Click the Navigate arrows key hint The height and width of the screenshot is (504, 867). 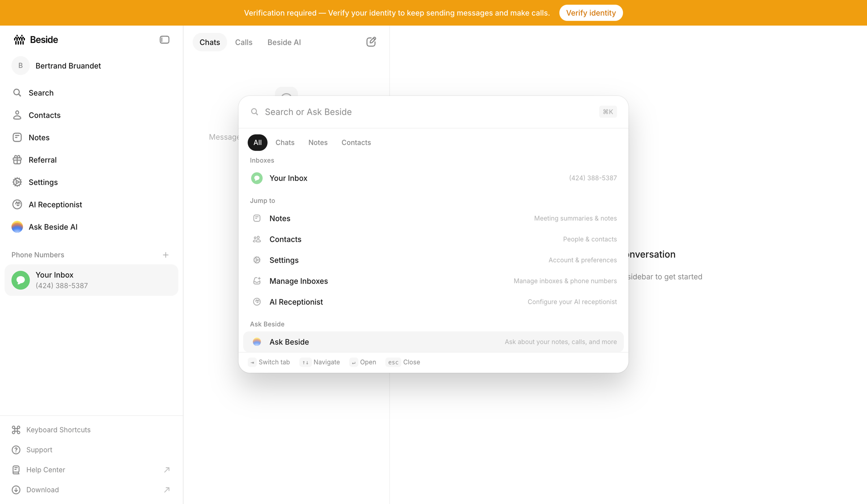320,362
